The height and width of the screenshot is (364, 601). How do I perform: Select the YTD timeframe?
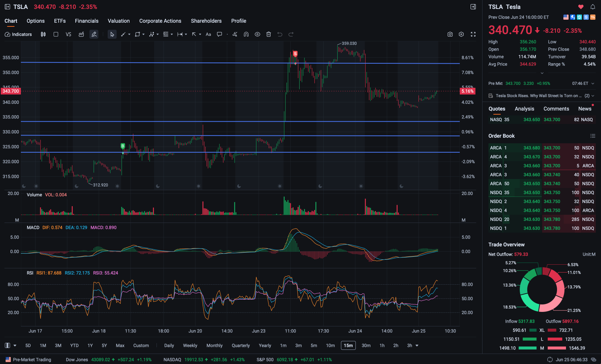[x=75, y=345]
